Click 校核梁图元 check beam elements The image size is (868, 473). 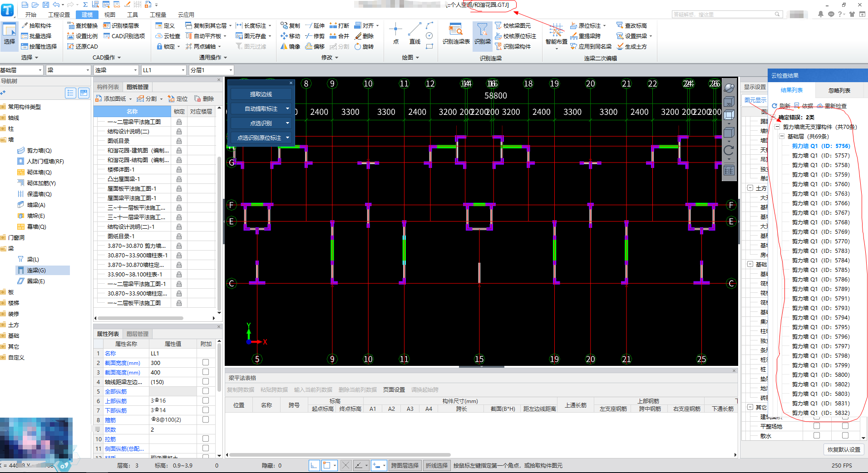513,25
